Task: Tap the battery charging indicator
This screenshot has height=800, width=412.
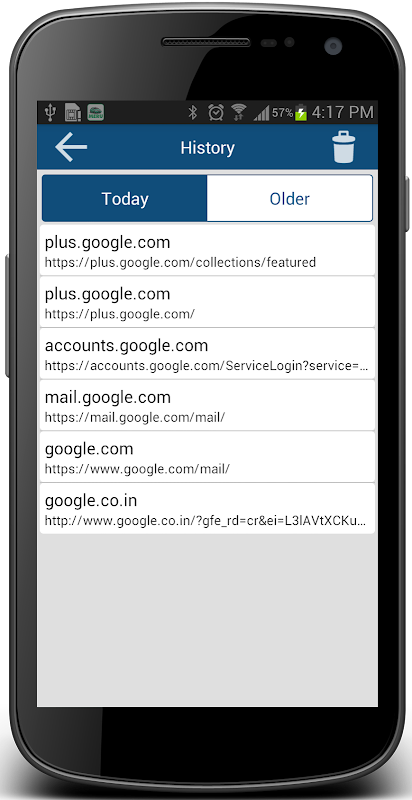Action: click(301, 112)
